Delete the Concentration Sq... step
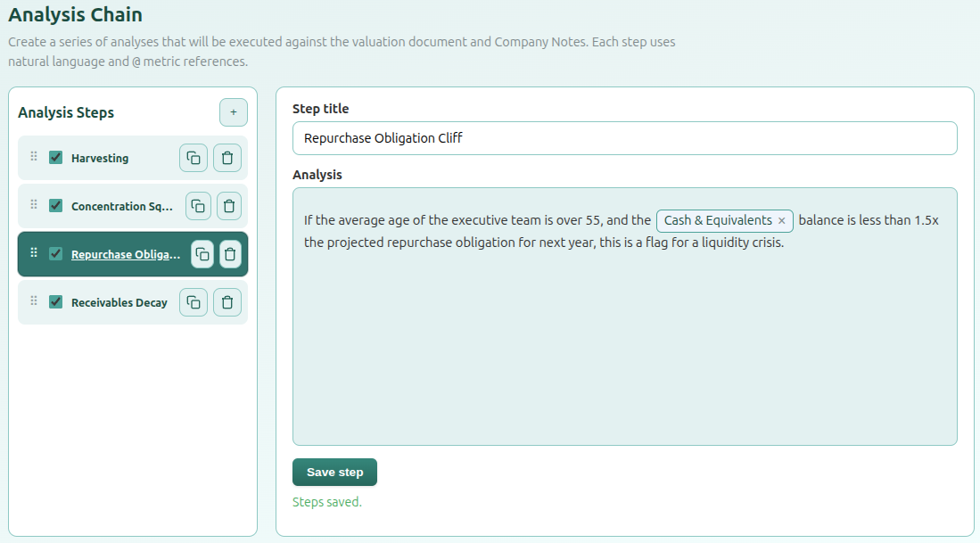Viewport: 980px width, 543px height. click(x=229, y=206)
